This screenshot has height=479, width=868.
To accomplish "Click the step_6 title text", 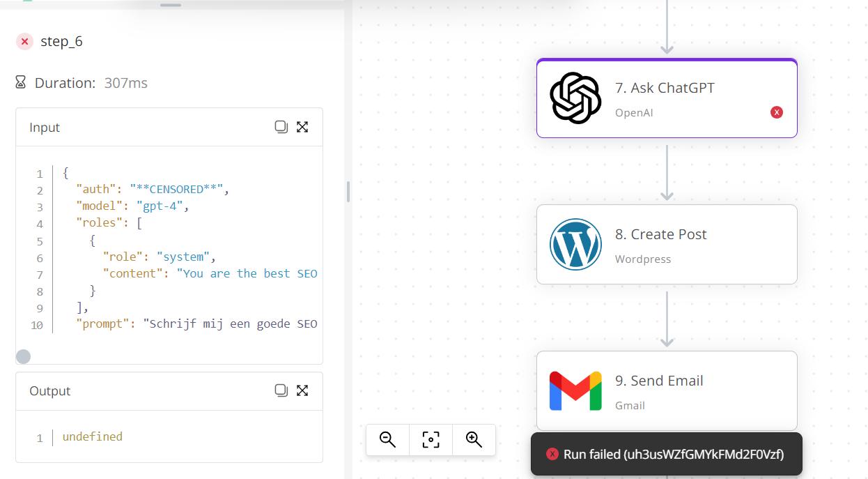I will point(61,42).
